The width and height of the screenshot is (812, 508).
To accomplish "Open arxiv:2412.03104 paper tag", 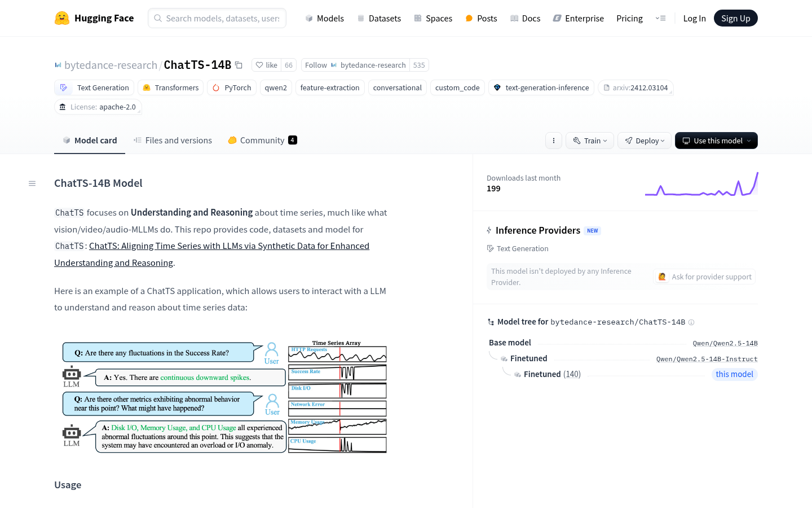I will [636, 87].
